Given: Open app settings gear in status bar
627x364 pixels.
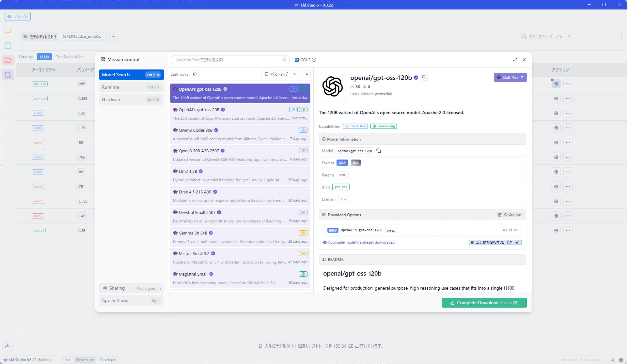Looking at the screenshot, I should click(x=621, y=360).
